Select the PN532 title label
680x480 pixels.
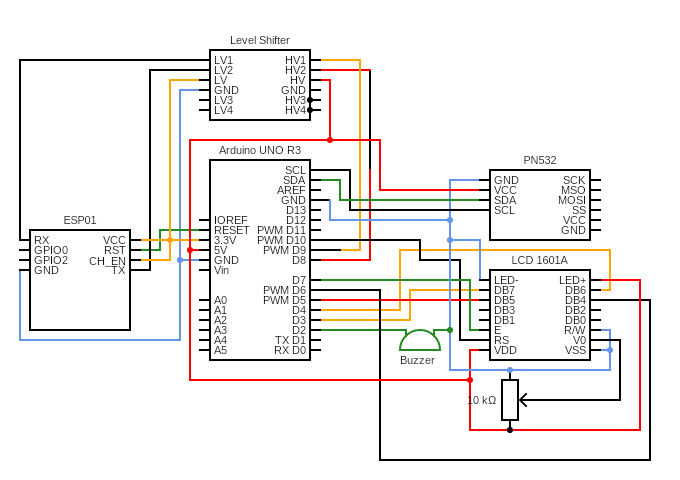pos(540,160)
